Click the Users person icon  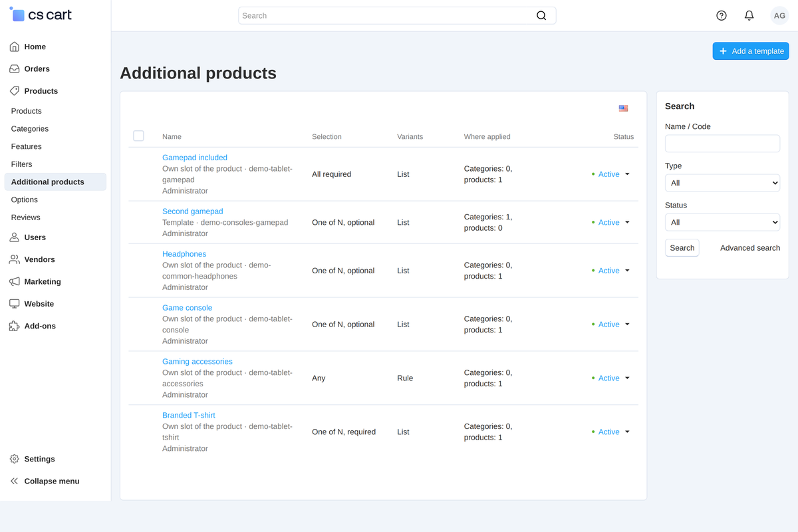(15, 237)
